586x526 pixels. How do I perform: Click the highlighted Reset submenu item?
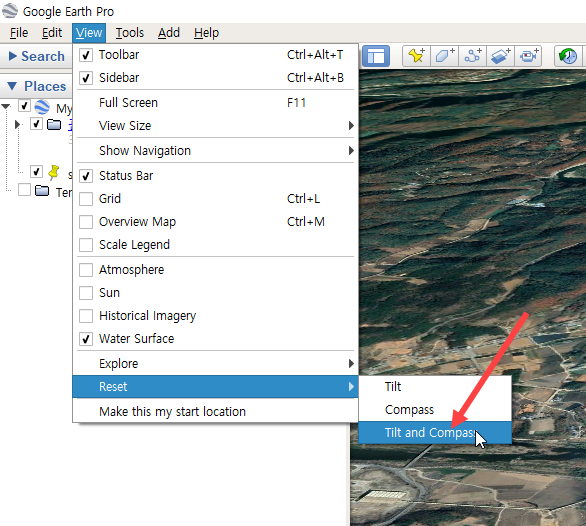pyautogui.click(x=215, y=387)
